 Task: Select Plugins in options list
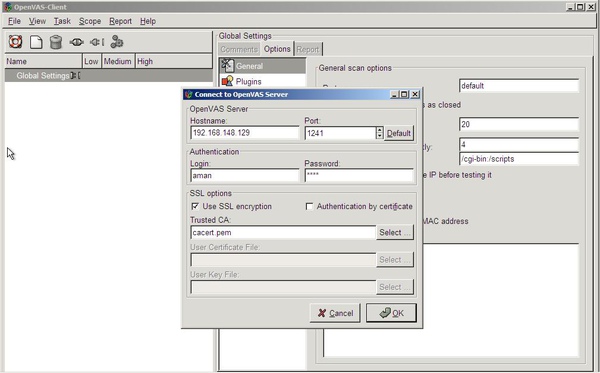pyautogui.click(x=262, y=81)
